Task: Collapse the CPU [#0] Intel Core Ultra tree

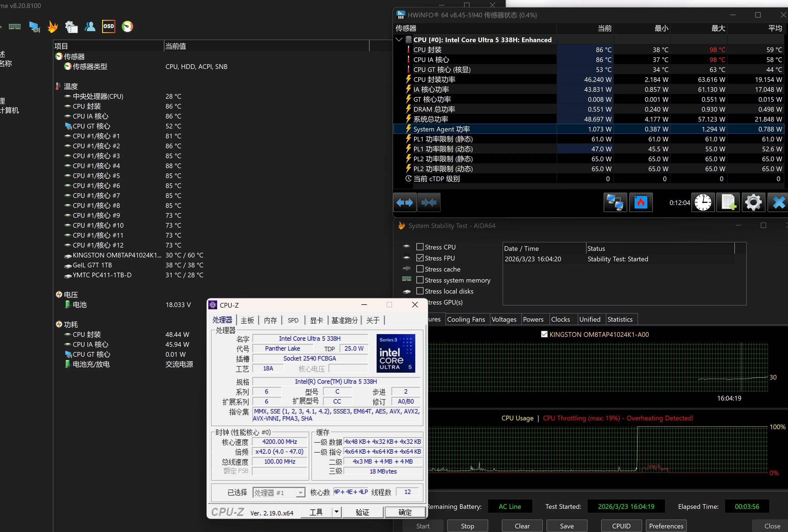Action: click(x=399, y=40)
